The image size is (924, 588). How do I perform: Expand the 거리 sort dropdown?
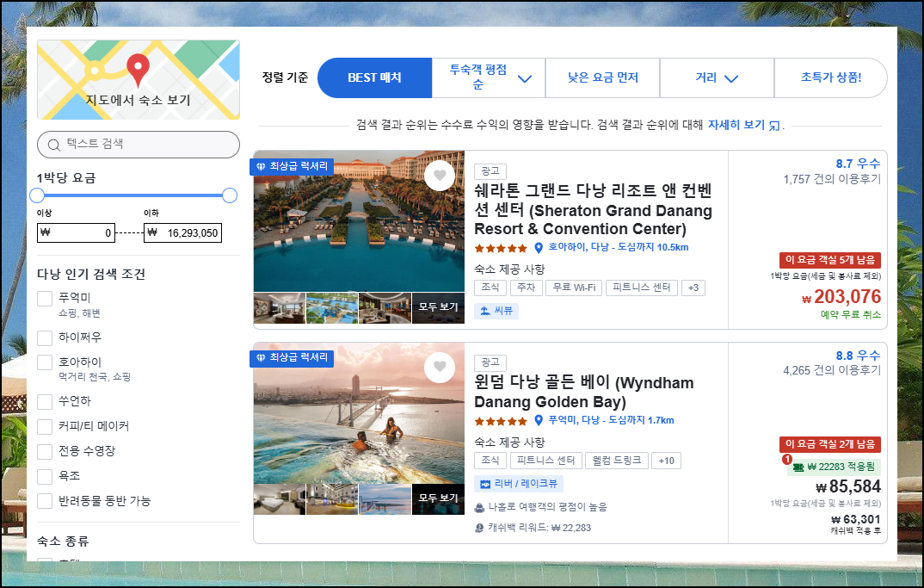pyautogui.click(x=717, y=77)
